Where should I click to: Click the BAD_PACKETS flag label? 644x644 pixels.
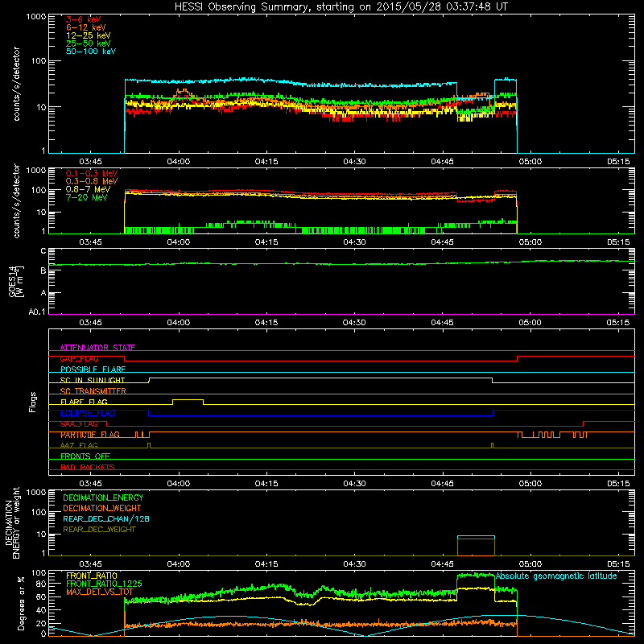click(x=88, y=467)
